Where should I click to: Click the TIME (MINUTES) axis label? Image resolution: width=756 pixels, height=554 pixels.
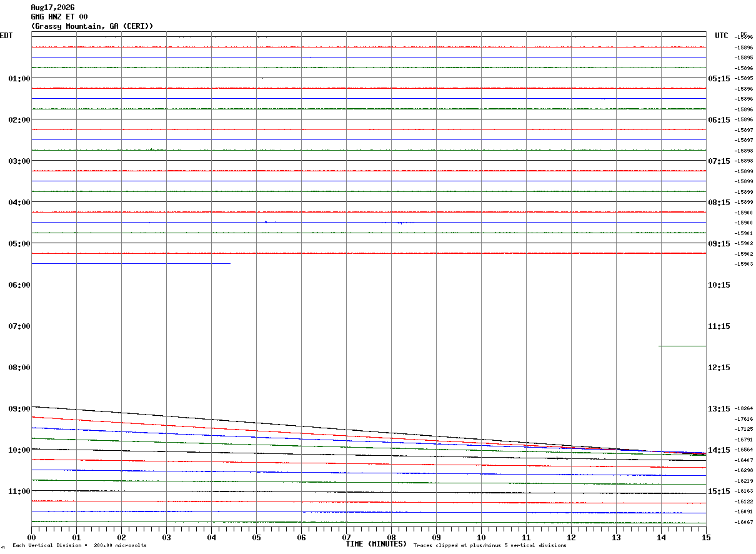pos(376,544)
